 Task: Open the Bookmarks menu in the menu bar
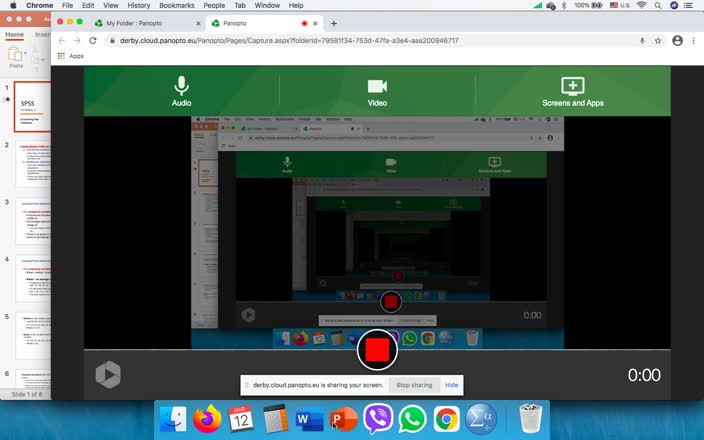(x=177, y=6)
